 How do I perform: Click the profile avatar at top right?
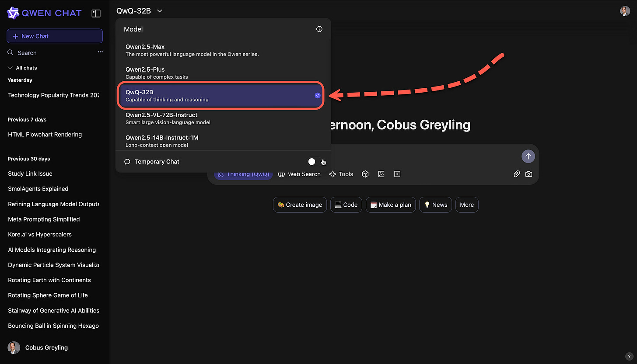[x=625, y=11]
